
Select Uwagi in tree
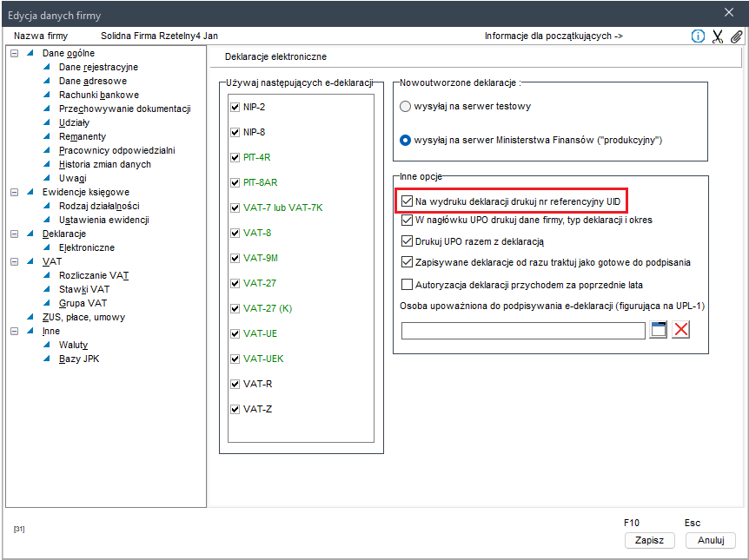click(x=73, y=178)
